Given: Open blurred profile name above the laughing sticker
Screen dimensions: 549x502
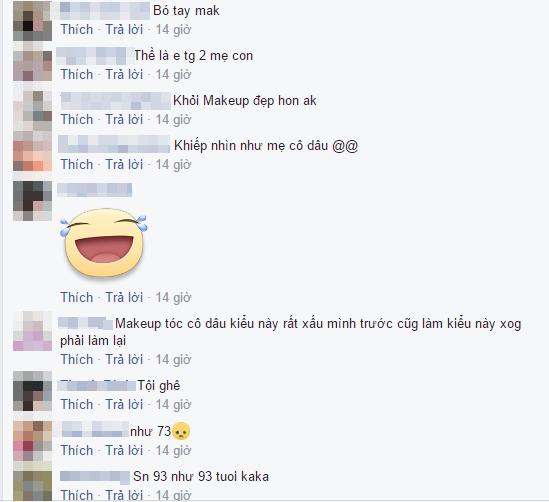Looking at the screenshot, I should (95, 190).
